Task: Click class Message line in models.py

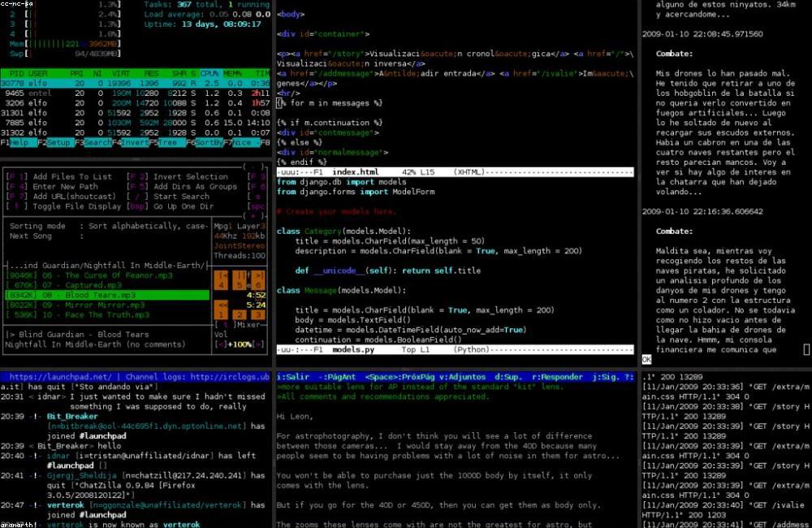Action: 341,290
